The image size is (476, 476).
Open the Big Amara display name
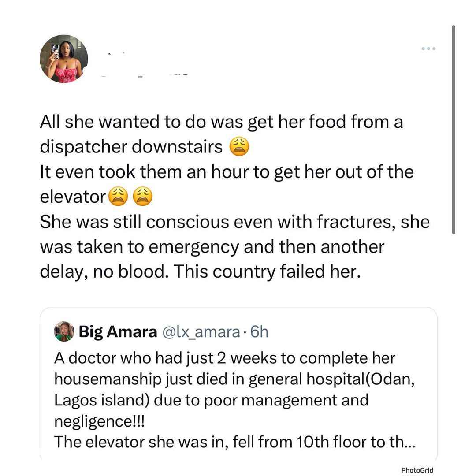tap(118, 331)
